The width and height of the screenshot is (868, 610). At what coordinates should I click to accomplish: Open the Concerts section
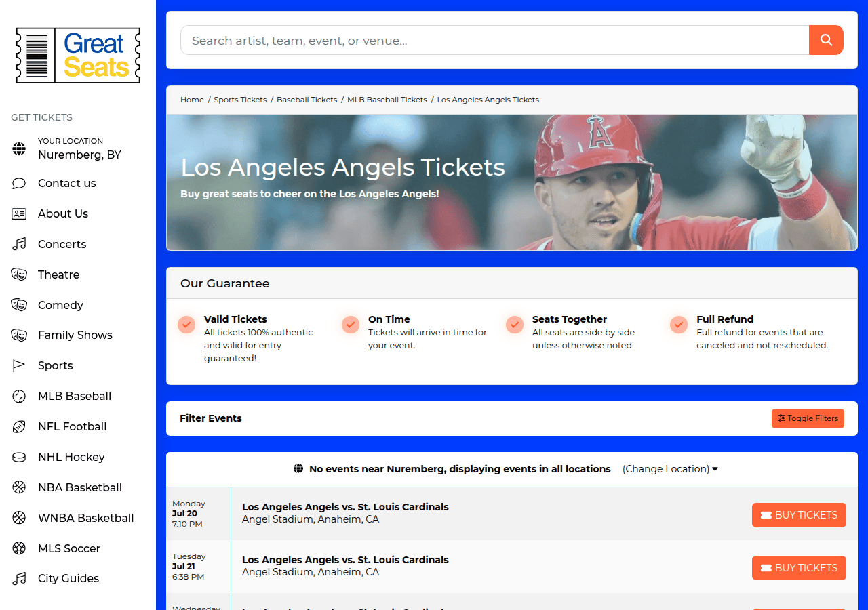pyautogui.click(x=62, y=244)
